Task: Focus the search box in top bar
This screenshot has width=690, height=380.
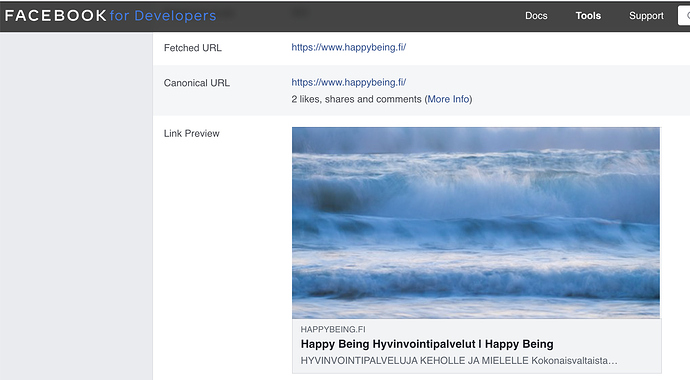Action: tap(684, 16)
